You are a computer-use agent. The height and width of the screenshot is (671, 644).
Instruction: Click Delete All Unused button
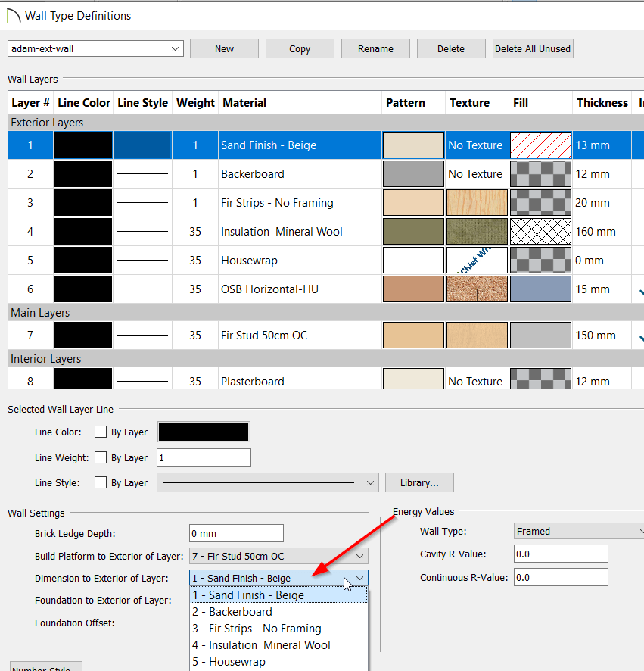pyautogui.click(x=533, y=48)
